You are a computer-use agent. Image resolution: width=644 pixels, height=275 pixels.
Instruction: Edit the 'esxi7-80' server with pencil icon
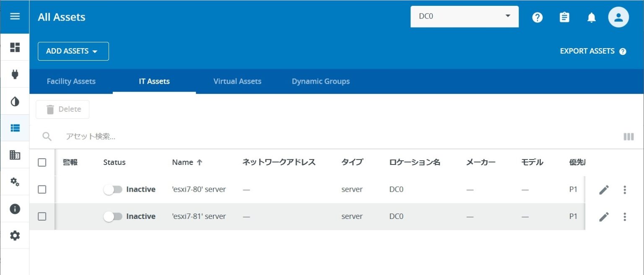(604, 189)
